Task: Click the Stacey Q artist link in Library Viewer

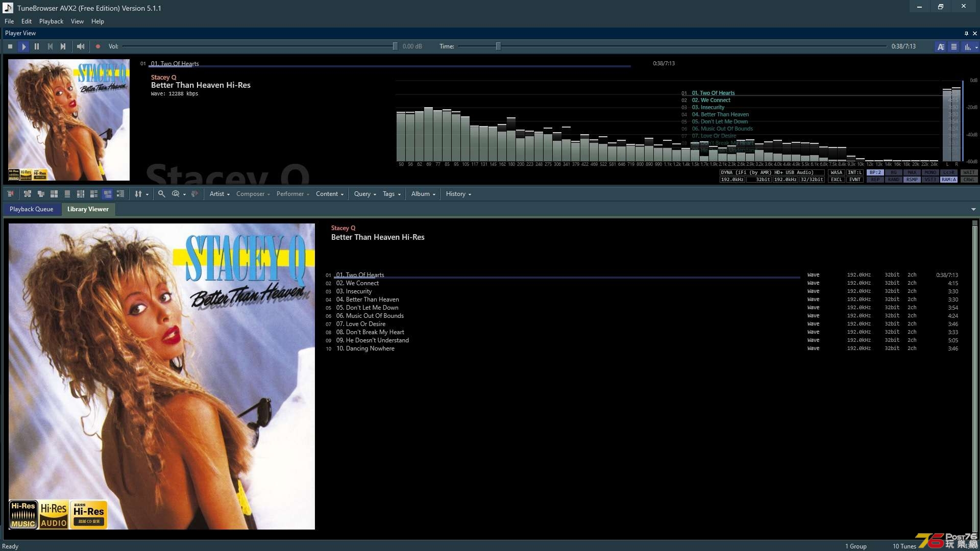Action: click(x=343, y=228)
